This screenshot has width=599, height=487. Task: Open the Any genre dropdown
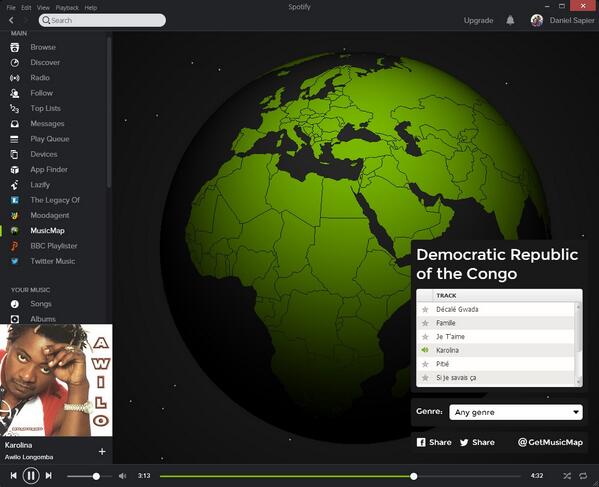[516, 413]
